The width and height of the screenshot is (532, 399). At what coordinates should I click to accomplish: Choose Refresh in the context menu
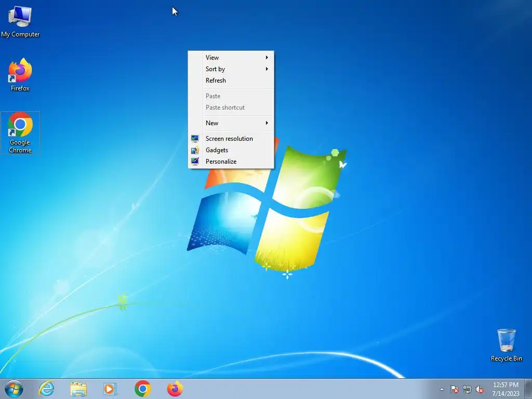coord(231,81)
